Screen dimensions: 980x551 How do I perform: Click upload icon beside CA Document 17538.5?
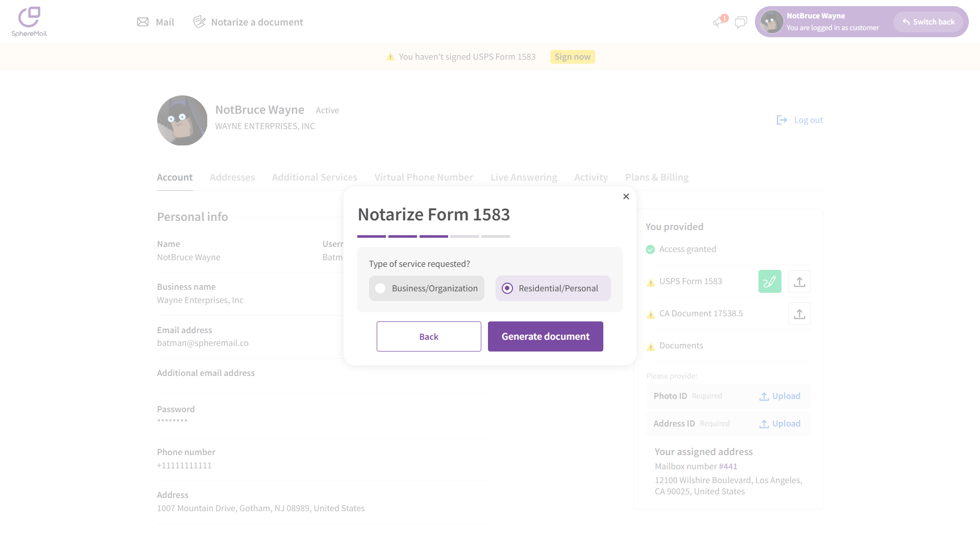pos(799,314)
